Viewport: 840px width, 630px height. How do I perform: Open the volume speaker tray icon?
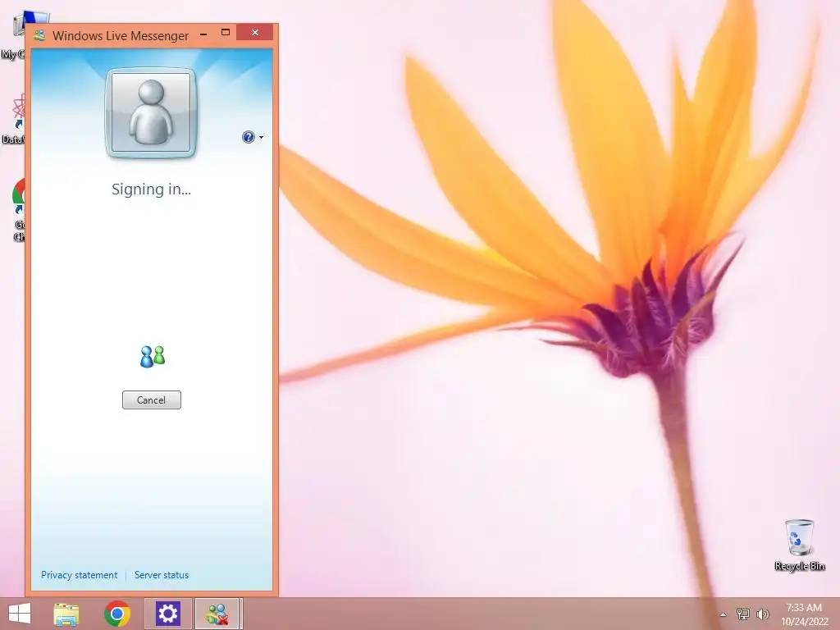coord(763,614)
